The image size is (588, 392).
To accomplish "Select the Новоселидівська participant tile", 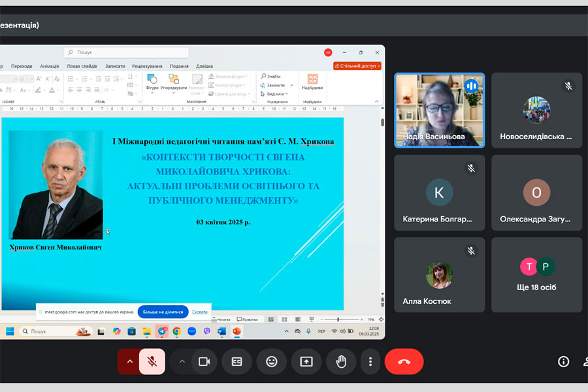I will pos(536,110).
